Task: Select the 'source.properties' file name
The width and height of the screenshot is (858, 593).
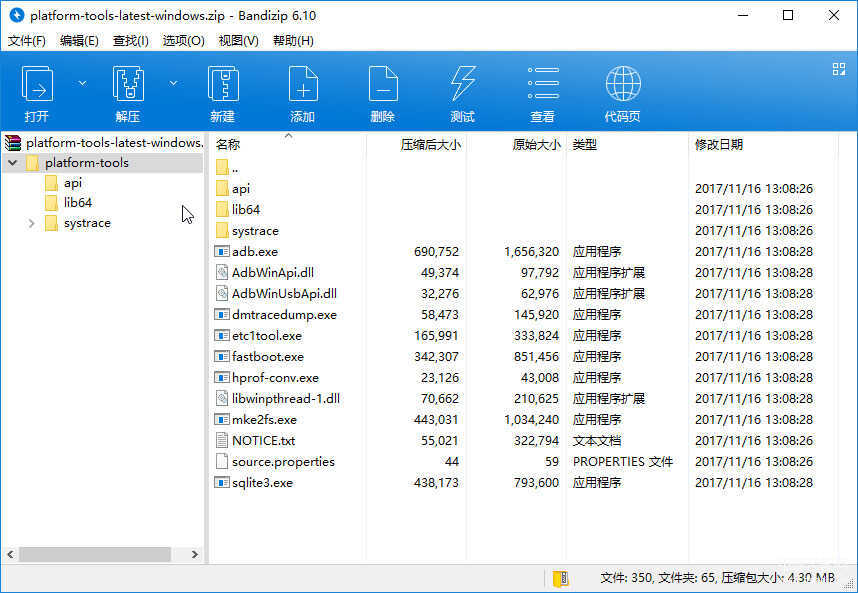Action: [x=283, y=462]
